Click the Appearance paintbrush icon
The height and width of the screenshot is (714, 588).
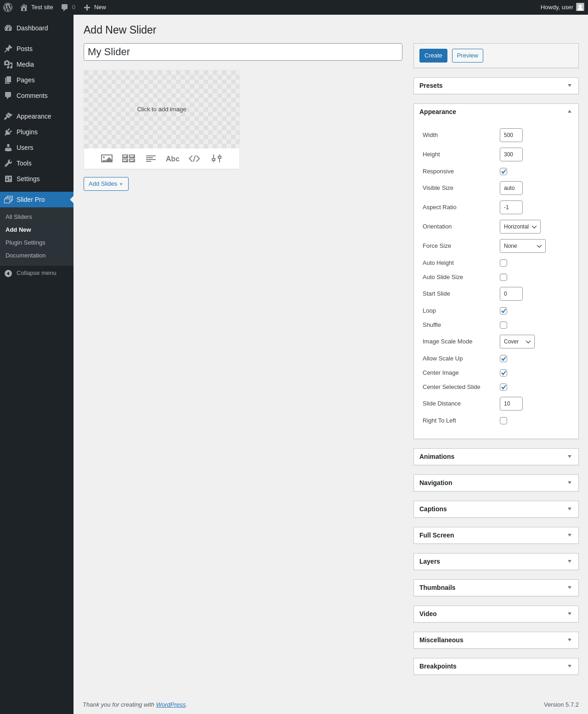(x=8, y=116)
